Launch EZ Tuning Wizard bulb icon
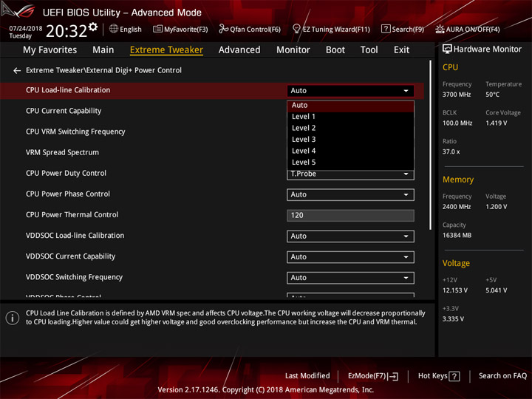The height and width of the screenshot is (399, 532). pos(296,29)
